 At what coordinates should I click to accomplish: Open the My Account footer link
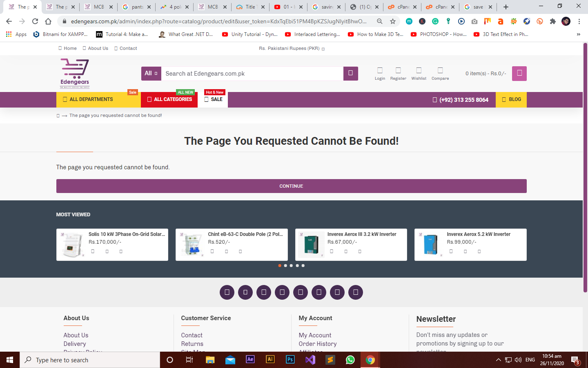[315, 335]
